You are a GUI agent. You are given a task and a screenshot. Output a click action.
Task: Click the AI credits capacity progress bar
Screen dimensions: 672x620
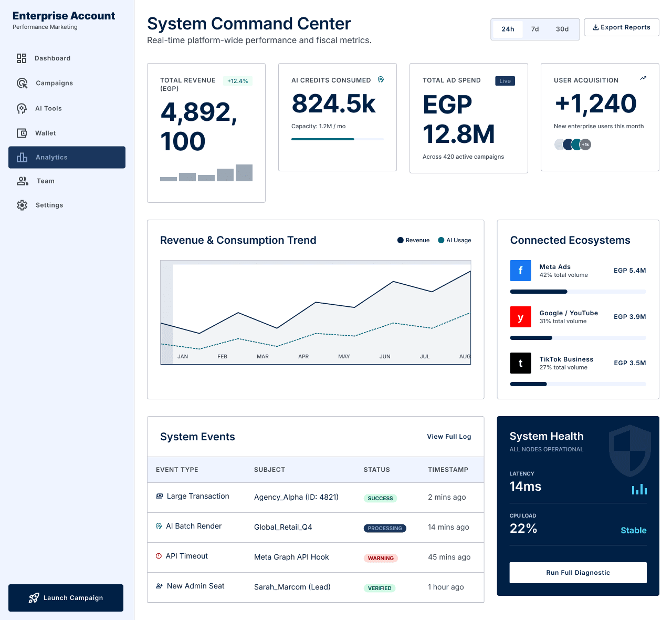click(338, 139)
